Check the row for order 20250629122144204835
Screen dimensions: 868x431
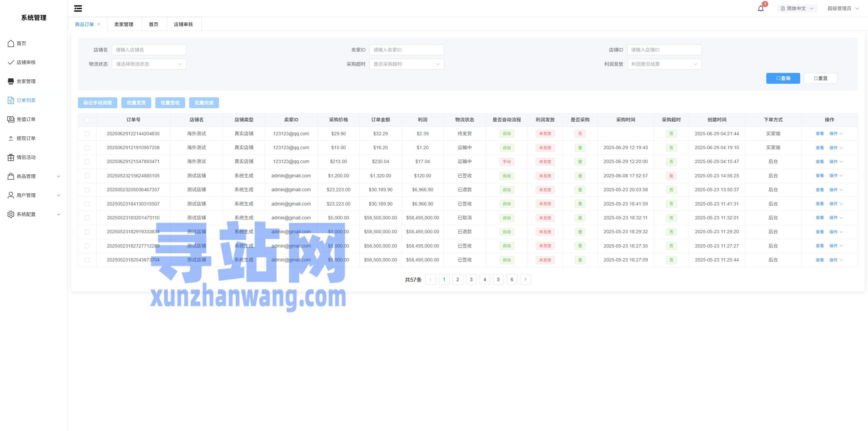pyautogui.click(x=87, y=134)
